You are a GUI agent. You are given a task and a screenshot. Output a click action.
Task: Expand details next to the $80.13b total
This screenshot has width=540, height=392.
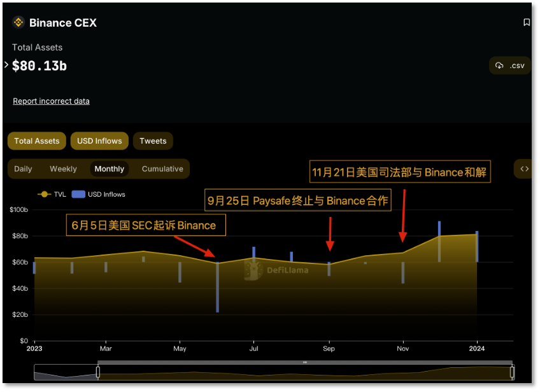click(6, 65)
